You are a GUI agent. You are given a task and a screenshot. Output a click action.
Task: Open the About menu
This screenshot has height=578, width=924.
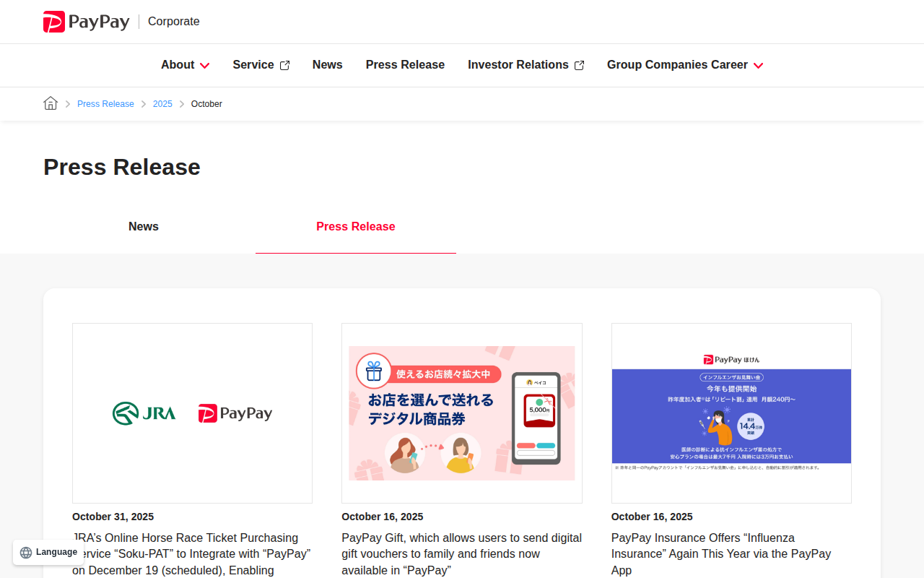click(185, 65)
